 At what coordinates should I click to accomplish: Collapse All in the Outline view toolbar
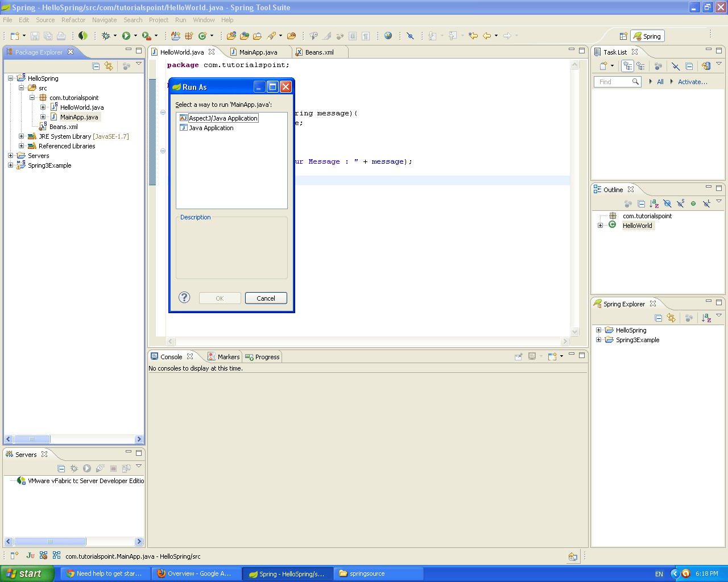(x=642, y=203)
